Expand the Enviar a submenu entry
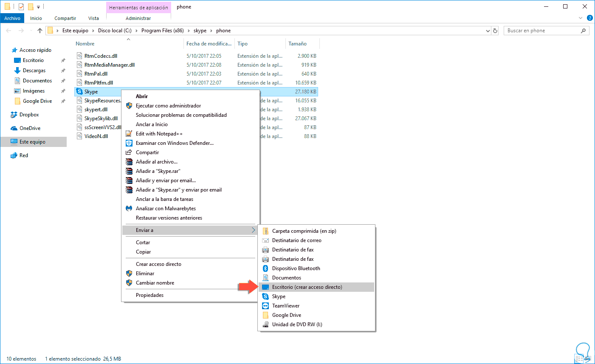Viewport: 595px width, 364px height. (190, 230)
